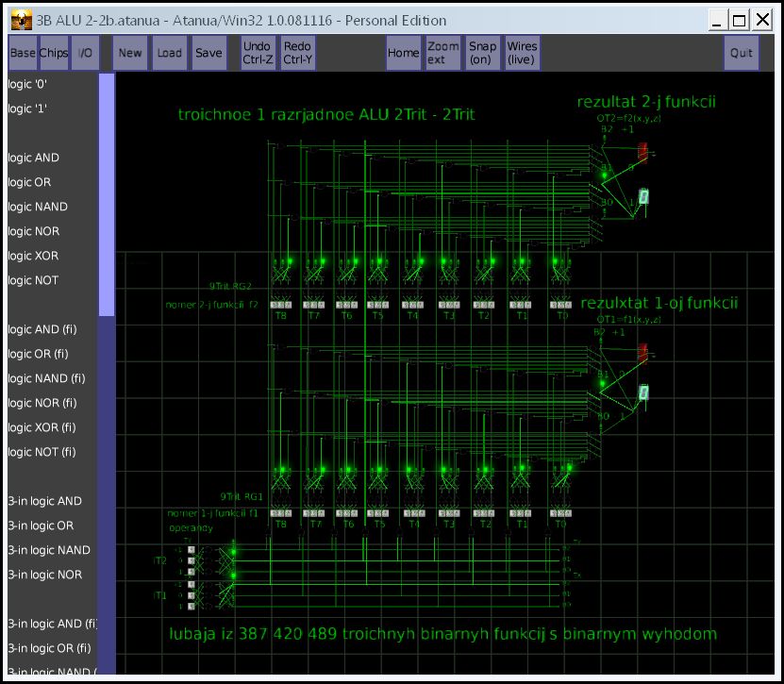Undo the last action
784x684 pixels.
tap(258, 53)
